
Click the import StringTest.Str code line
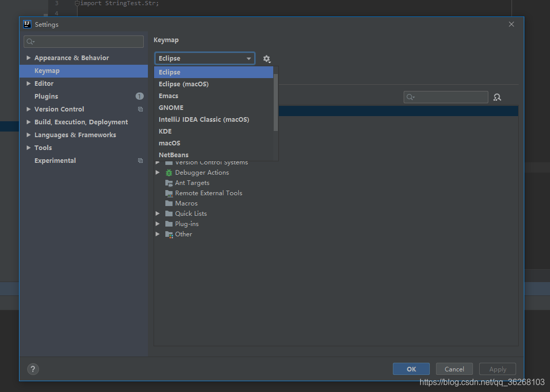(x=120, y=3)
